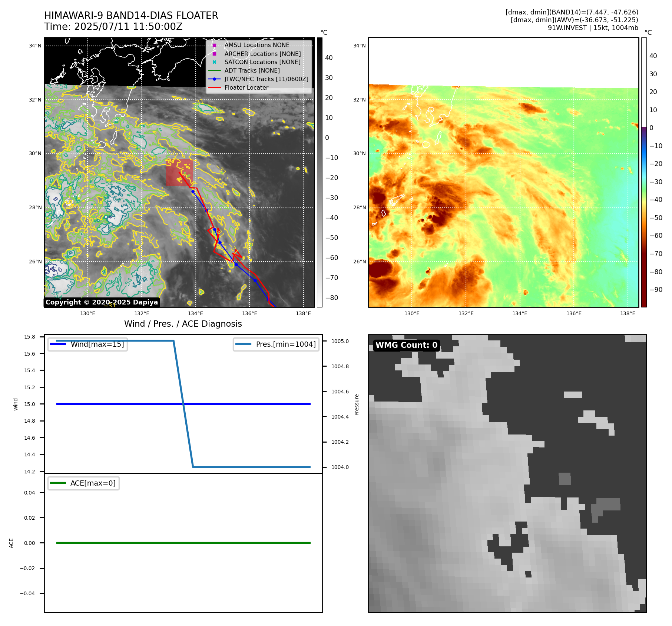The image size is (672, 626).
Task: Click the "91W.INVEST | 15kt, 1004mb" text
Action: pyautogui.click(x=593, y=28)
